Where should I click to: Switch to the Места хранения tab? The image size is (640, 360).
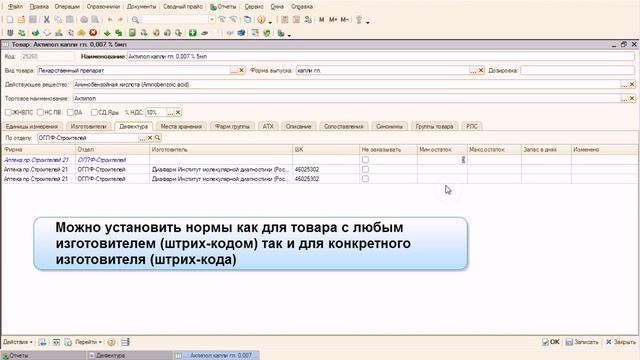[181, 127]
